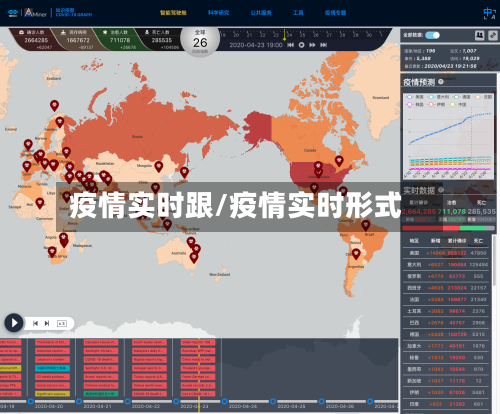Select the confirmed cases tab showing 2664285

[36, 39]
